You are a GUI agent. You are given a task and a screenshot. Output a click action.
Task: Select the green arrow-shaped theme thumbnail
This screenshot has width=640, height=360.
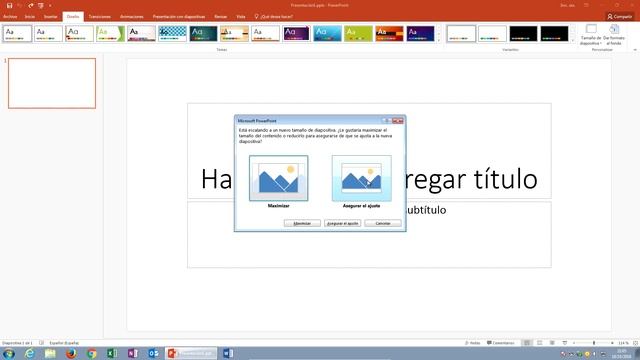tap(110, 33)
